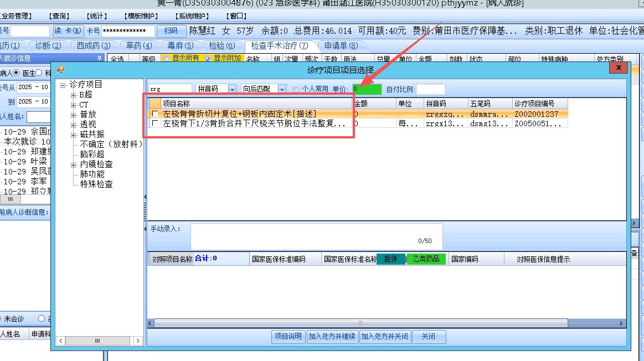Expand the 普放 tree node
Image resolution: width=644 pixels, height=361 pixels.
pyautogui.click(x=74, y=115)
